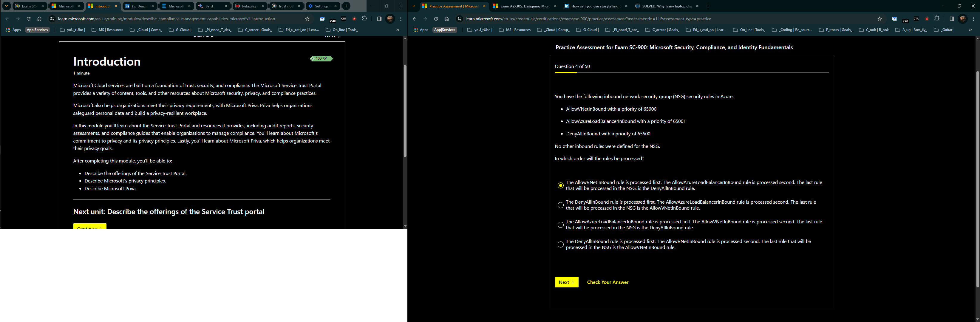View site information in left browser address bar
Viewport: 980px width, 322px height.
click(52, 18)
